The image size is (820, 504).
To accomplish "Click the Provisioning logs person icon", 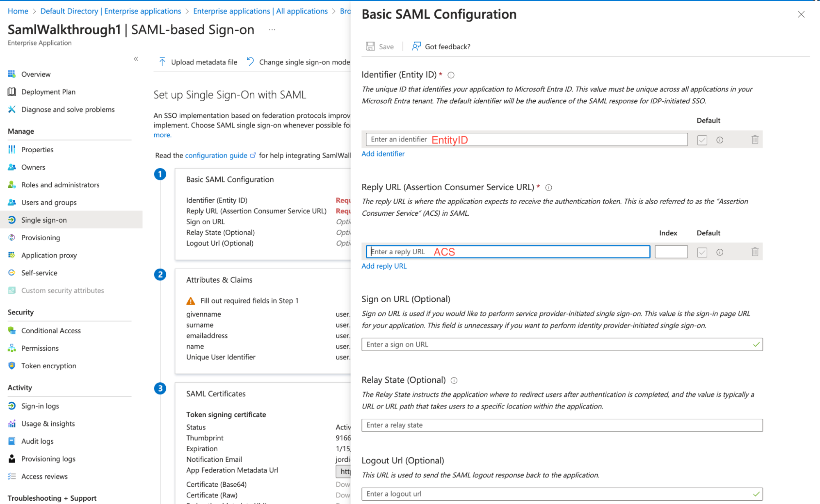I will tap(11, 459).
